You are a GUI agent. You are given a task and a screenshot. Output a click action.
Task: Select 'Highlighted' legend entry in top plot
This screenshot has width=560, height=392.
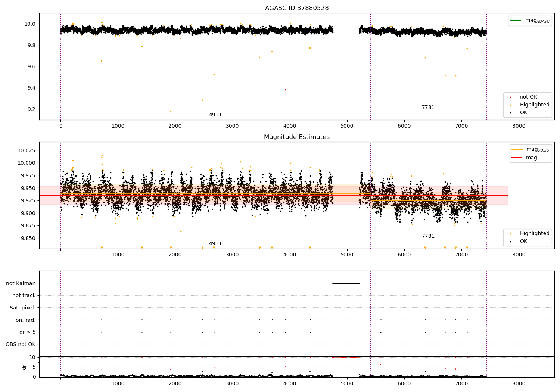(x=530, y=105)
